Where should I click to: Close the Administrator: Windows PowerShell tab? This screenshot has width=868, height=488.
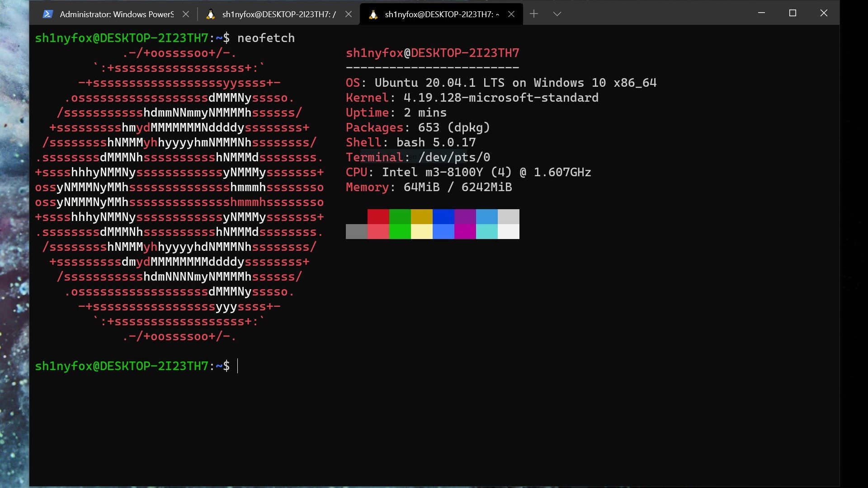tap(186, 14)
